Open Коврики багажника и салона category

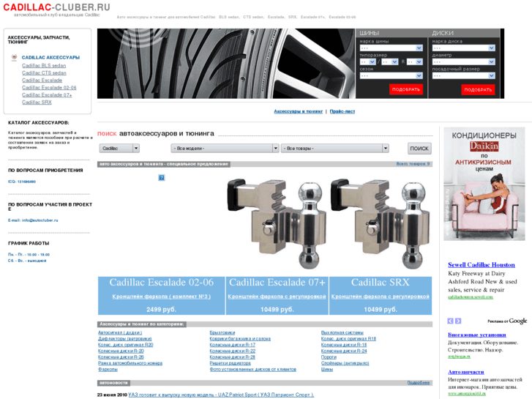coord(240,339)
